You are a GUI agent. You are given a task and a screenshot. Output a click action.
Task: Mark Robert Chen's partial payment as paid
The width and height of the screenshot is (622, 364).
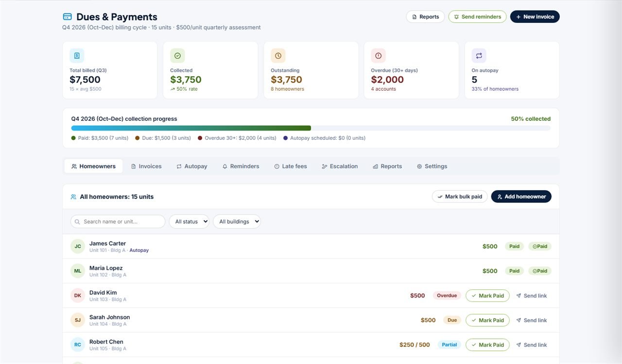(x=487, y=345)
